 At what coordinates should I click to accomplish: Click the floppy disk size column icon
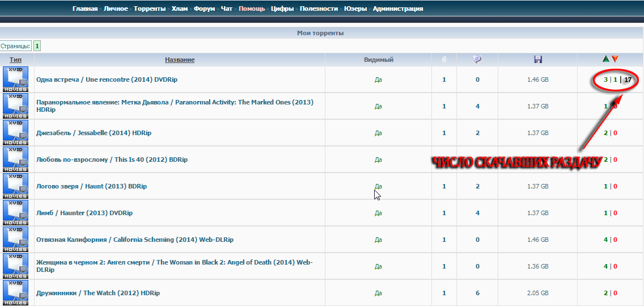(x=537, y=60)
